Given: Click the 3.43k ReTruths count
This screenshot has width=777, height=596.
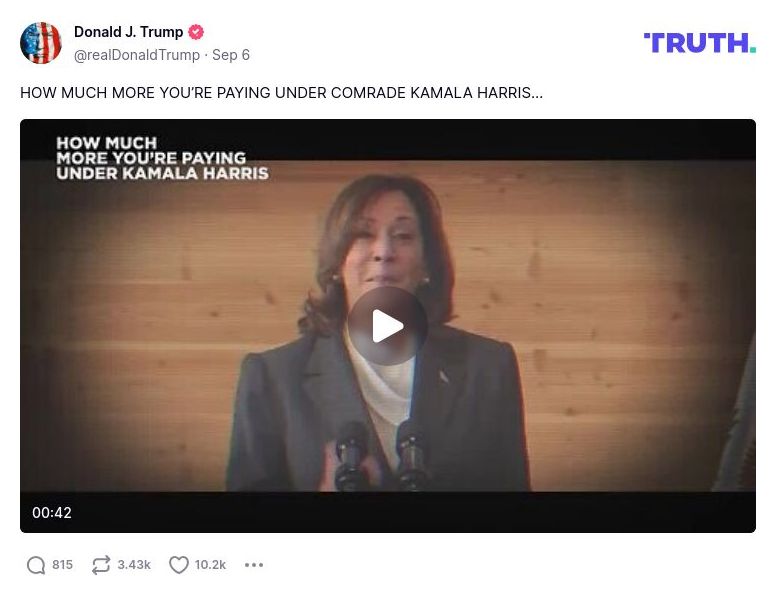Looking at the screenshot, I should point(134,565).
